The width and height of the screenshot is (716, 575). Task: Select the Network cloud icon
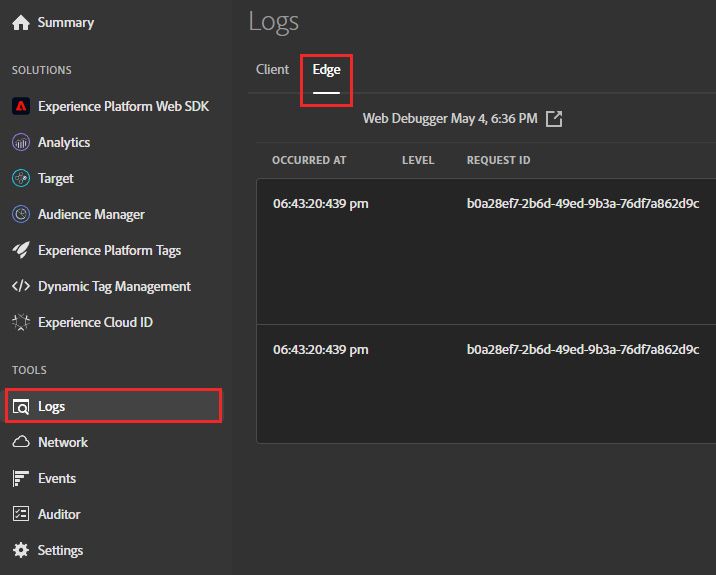21,442
